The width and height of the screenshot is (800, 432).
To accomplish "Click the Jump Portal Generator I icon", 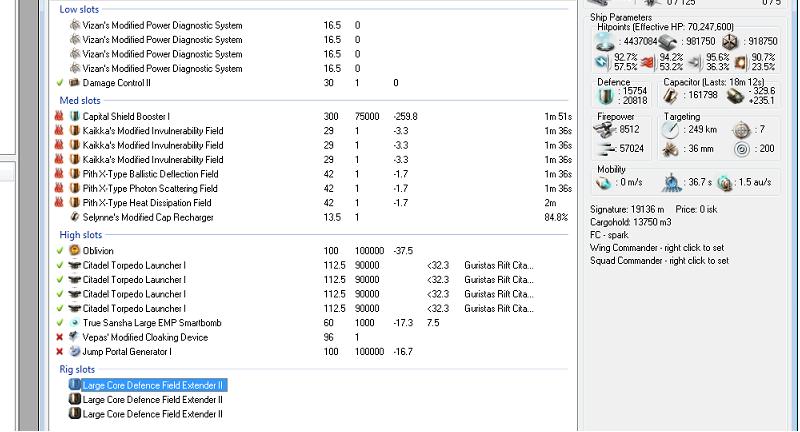I will [x=74, y=352].
